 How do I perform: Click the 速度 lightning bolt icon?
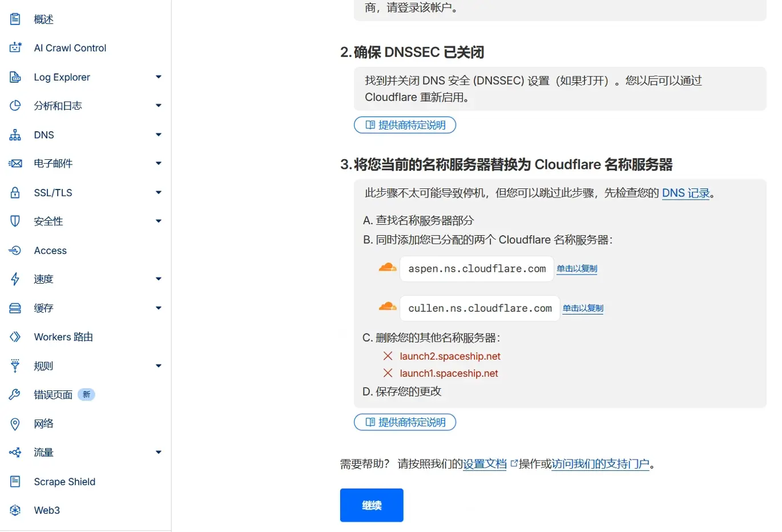pos(15,279)
